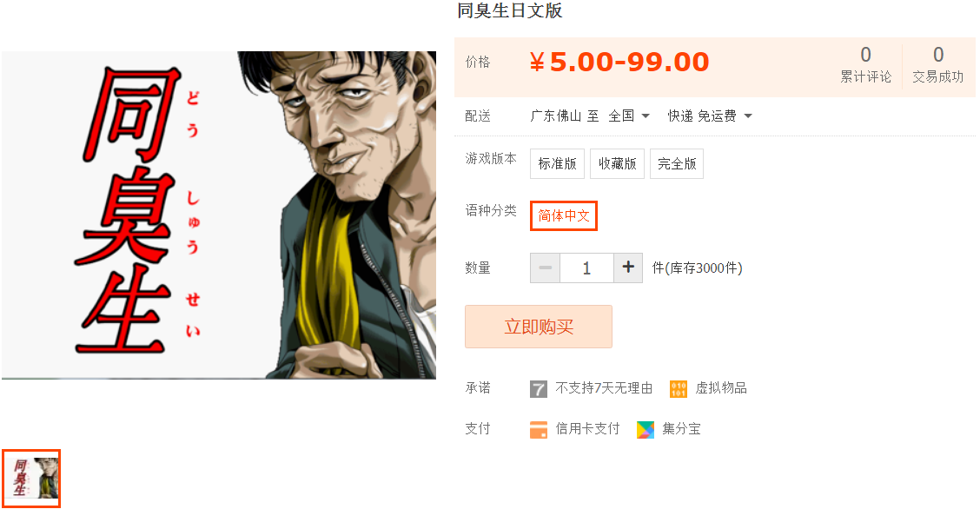Click the large product cover image
The height and width of the screenshot is (509, 980).
click(219, 215)
